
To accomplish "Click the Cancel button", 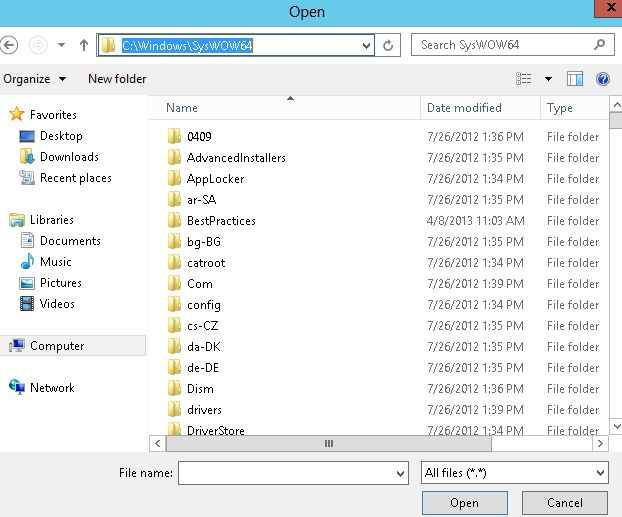I will tap(564, 503).
